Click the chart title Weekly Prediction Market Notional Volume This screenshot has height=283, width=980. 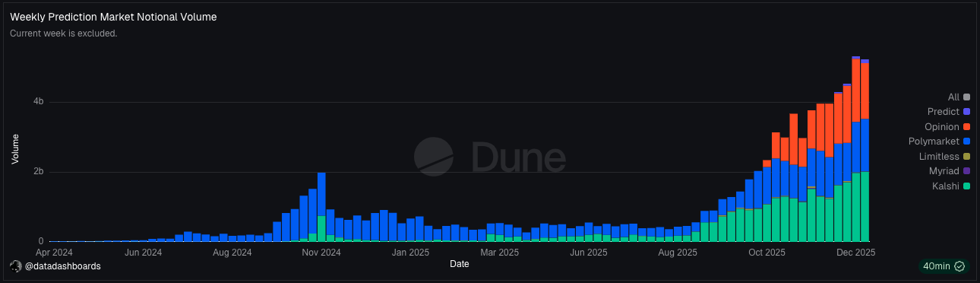pos(113,17)
